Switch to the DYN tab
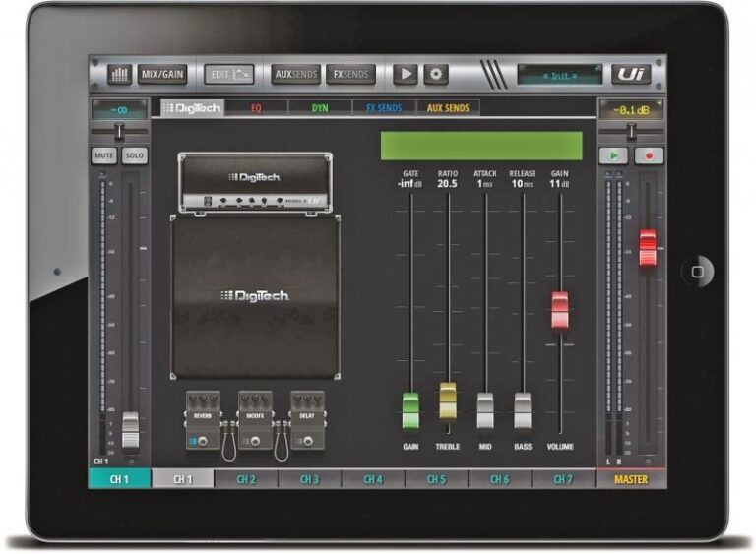Image resolution: width=756 pixels, height=554 pixels. point(320,108)
